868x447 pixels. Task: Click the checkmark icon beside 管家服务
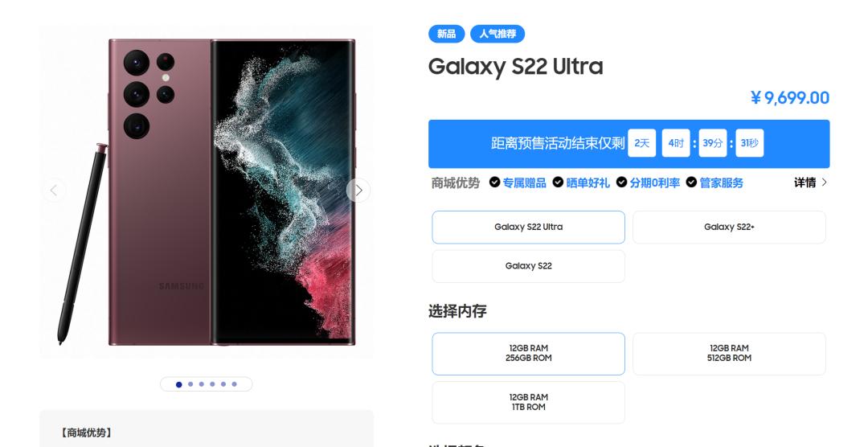pyautogui.click(x=691, y=182)
